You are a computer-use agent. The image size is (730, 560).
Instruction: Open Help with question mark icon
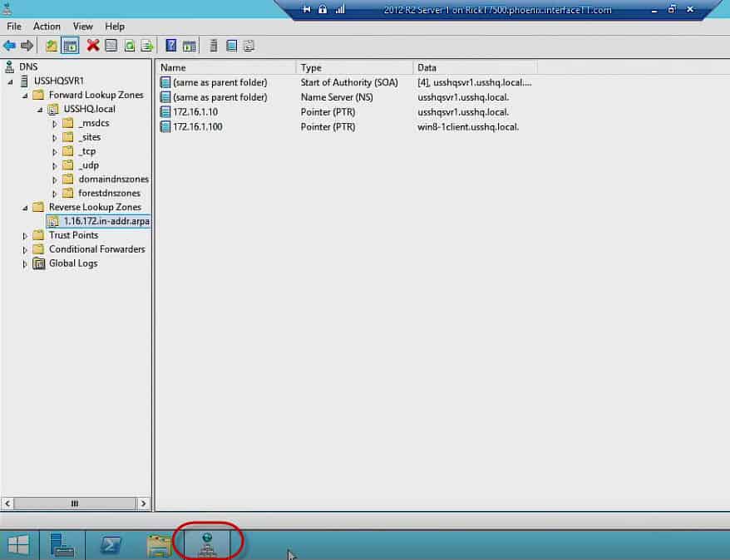click(x=171, y=46)
